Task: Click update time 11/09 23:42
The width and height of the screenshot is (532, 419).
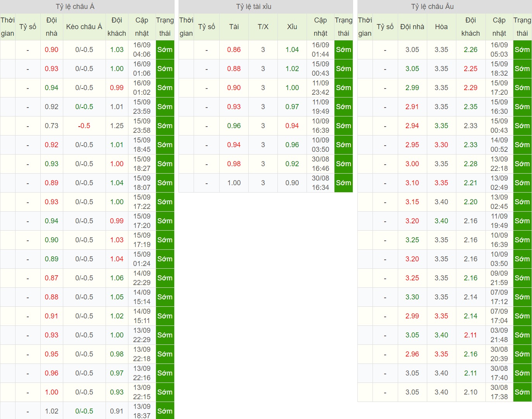Action: 321,88
